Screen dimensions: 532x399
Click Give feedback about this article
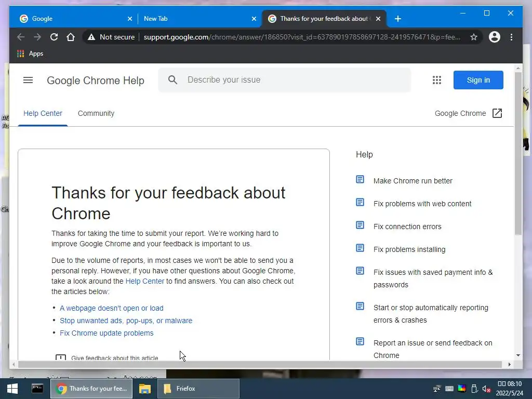click(107, 357)
